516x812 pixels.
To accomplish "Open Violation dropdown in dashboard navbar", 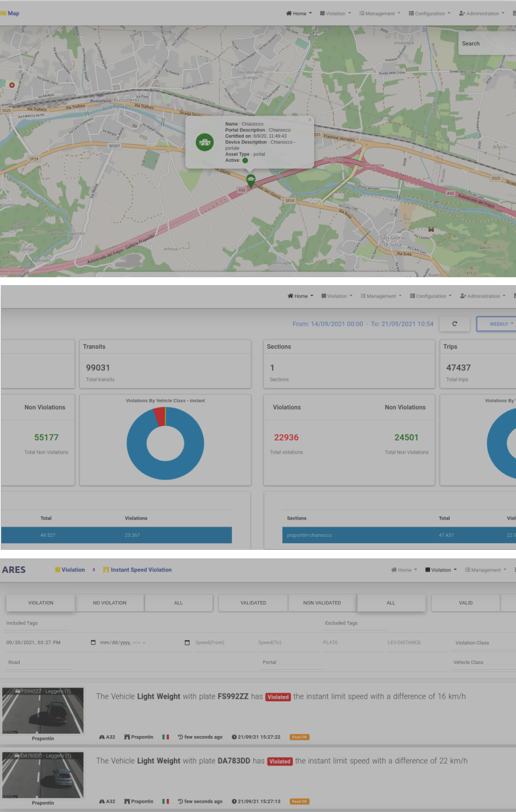I will [x=336, y=296].
